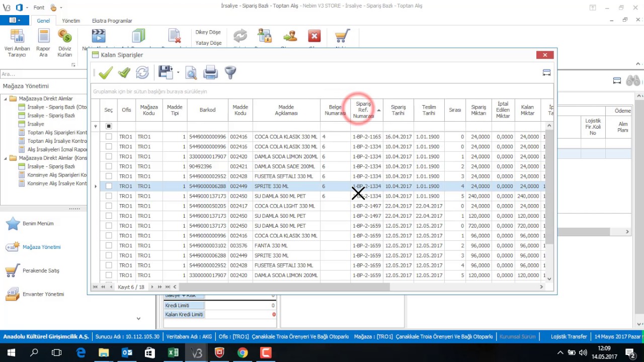644x362 pixels.
Task: Click the film-clip video icon in ribbon
Action: pos(99,36)
